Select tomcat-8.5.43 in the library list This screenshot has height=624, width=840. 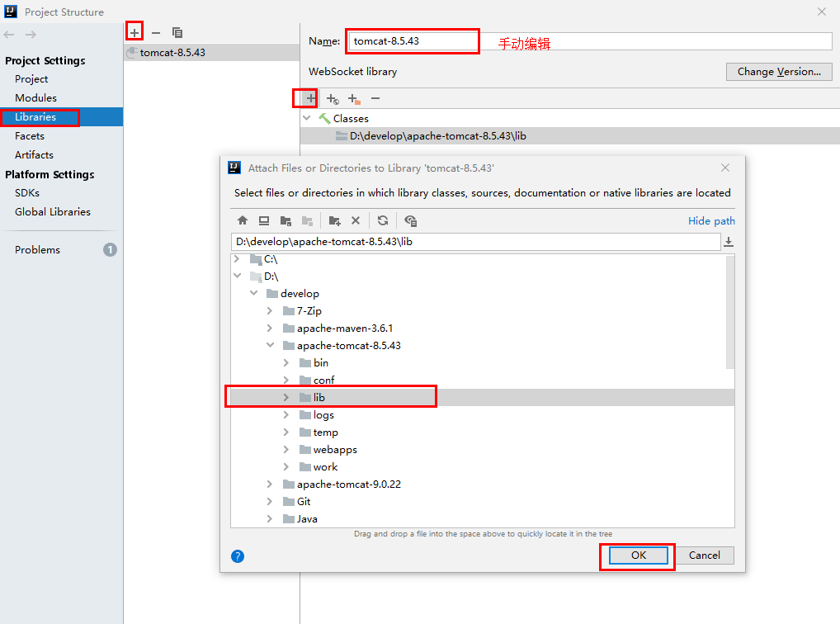click(211, 53)
